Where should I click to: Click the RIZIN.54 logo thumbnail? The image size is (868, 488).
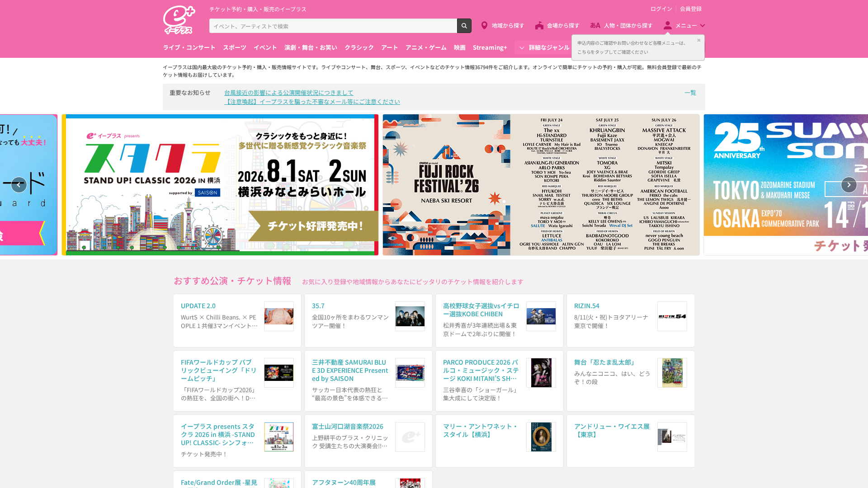672,316
